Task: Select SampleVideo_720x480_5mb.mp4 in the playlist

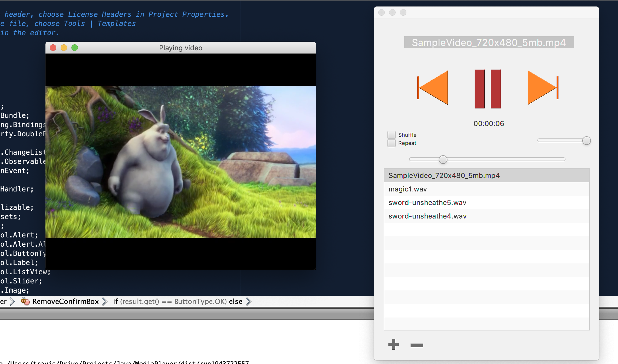Action: 444,176
